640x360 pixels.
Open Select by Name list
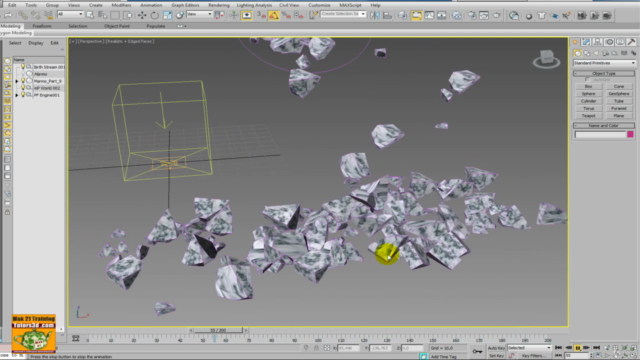[x=102, y=15]
